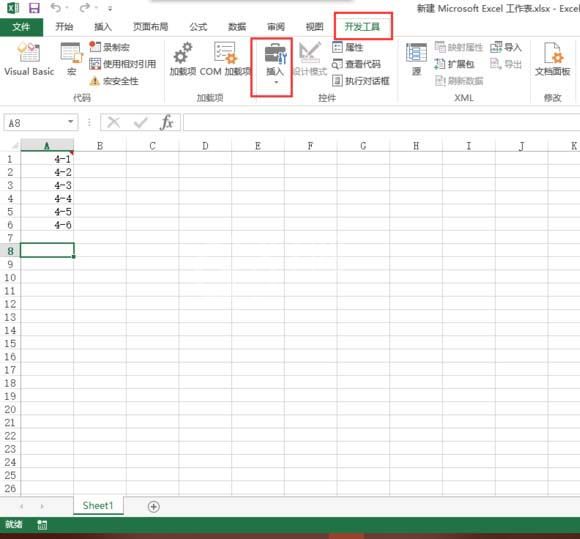
Task: Open the 宏 macros dialog
Action: (x=72, y=59)
